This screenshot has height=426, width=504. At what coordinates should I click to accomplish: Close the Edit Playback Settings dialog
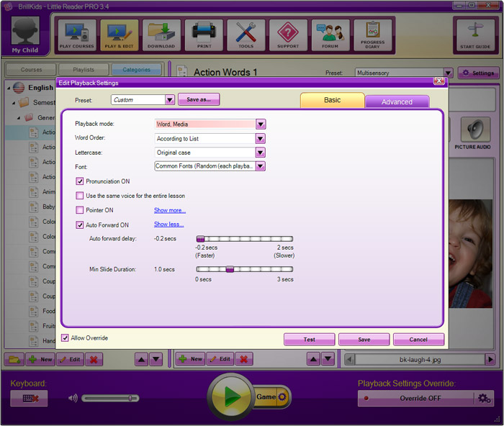[x=438, y=81]
